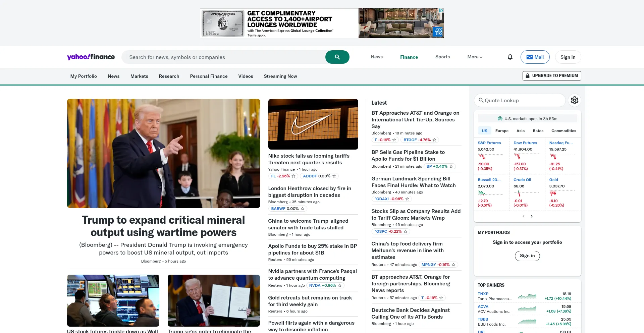The height and width of the screenshot is (333, 644).
Task: Click Sign in under My Portfolios
Action: (527, 256)
